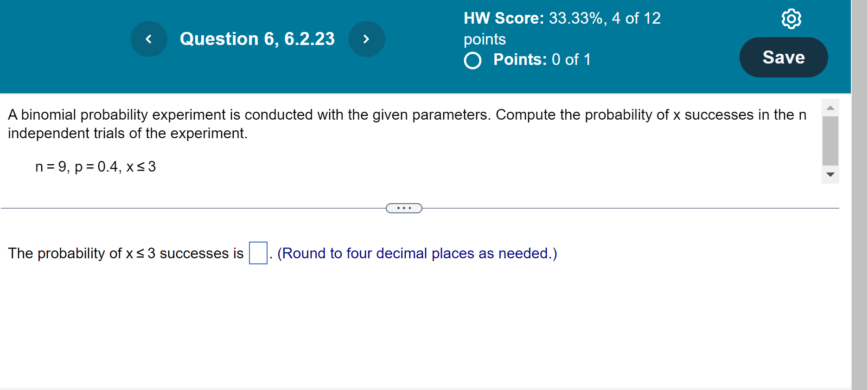Viewport: 868px width, 390px height.
Task: Click the Round to four decimal places text
Action: tap(416, 253)
